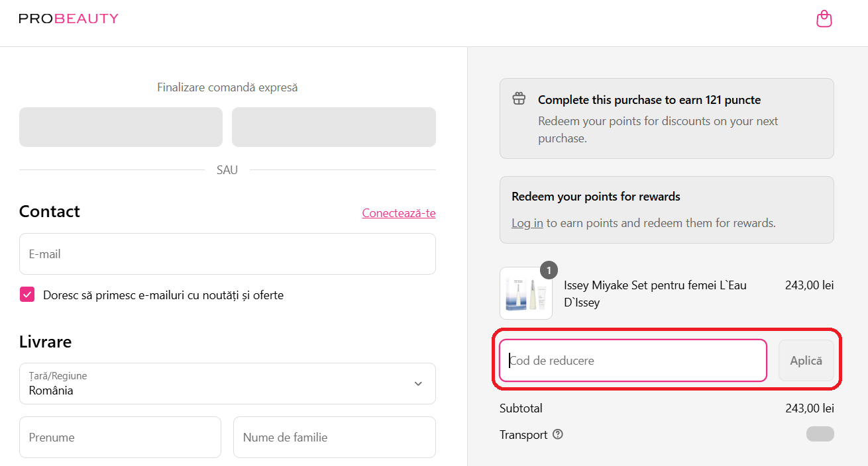Click the dropdown chevron beside România
This screenshot has height=466, width=868.
tap(418, 384)
